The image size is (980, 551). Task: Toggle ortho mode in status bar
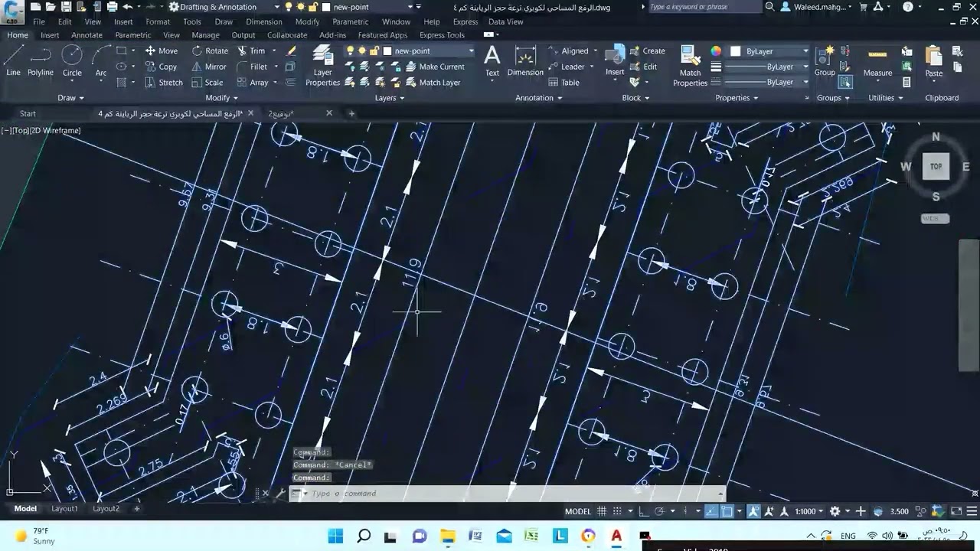(x=644, y=511)
